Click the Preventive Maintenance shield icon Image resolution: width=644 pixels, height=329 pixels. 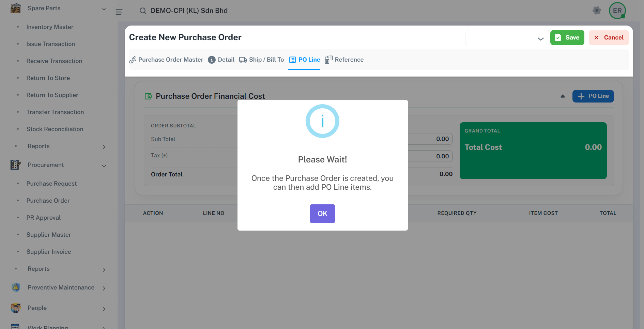pos(16,287)
